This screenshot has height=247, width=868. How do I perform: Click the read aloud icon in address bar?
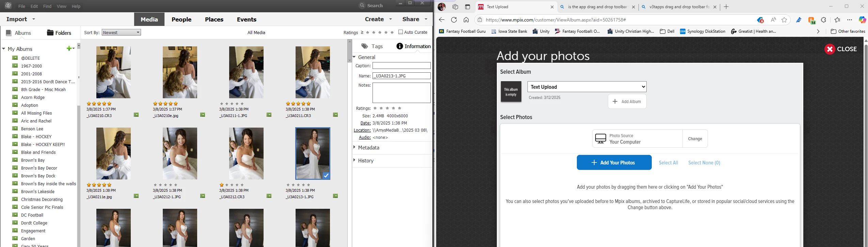point(773,20)
